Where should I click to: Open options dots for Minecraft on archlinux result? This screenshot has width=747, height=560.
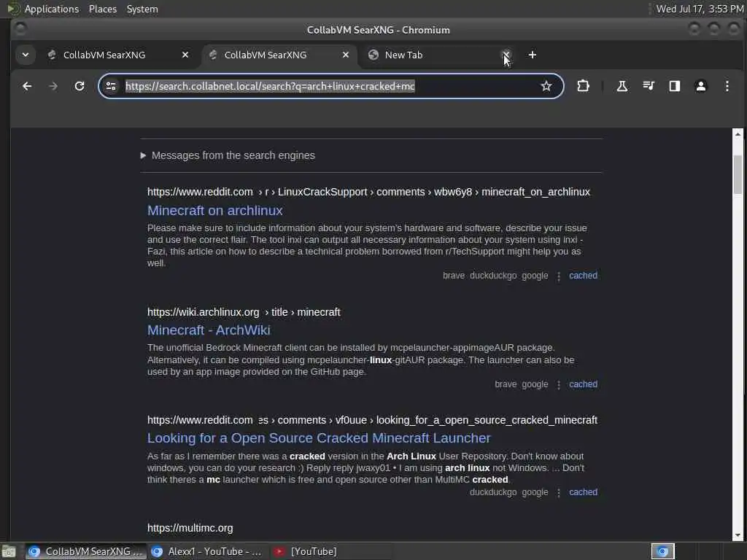coord(559,276)
